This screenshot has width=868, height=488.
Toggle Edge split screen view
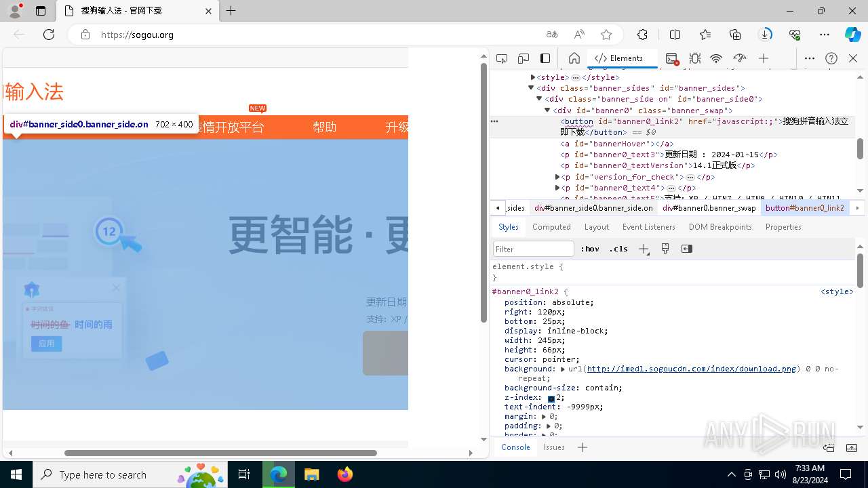[x=675, y=35]
